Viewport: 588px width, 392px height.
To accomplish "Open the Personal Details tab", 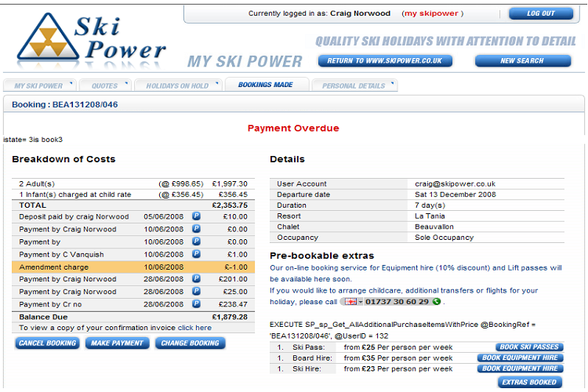I will (354, 86).
